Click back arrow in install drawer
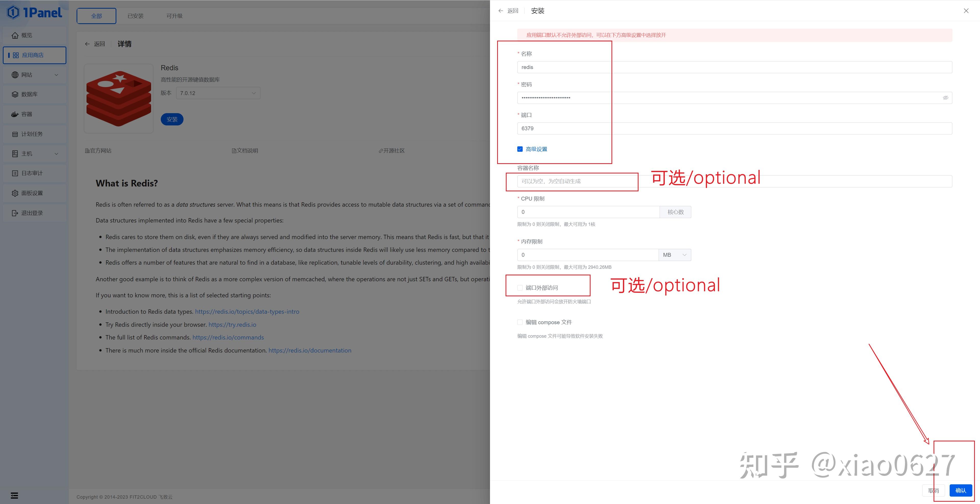This screenshot has height=504, width=980. (501, 11)
